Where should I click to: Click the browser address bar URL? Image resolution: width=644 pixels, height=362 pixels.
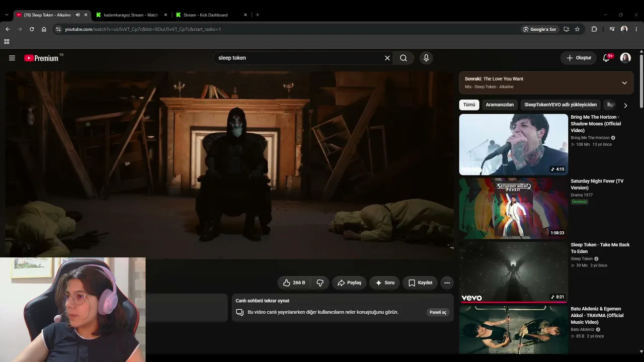click(x=143, y=29)
